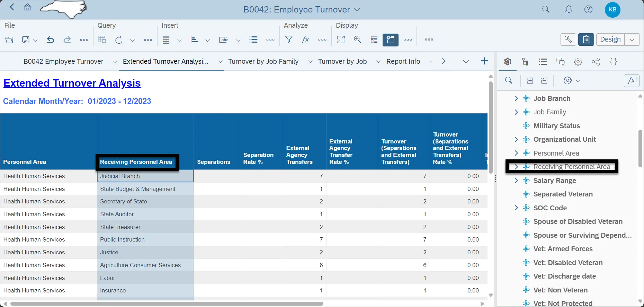Viewport: 644px width, 307px height.
Task: Click the Home icon
Action: (27, 8)
